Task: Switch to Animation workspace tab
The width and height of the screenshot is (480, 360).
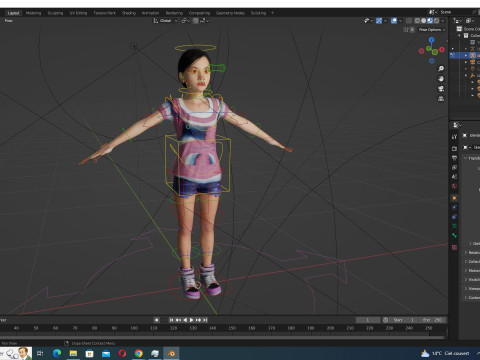Action: (151, 13)
